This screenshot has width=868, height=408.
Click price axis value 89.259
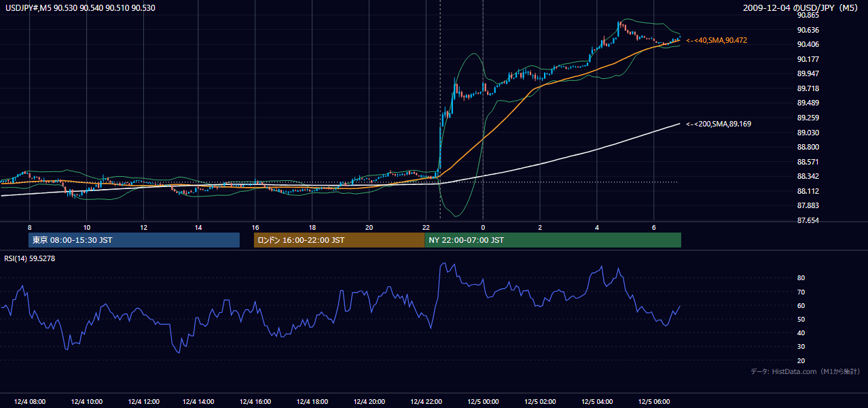807,118
